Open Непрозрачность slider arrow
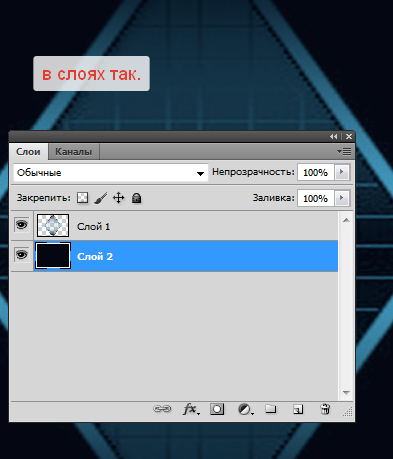The width and height of the screenshot is (393, 459). coord(342,172)
